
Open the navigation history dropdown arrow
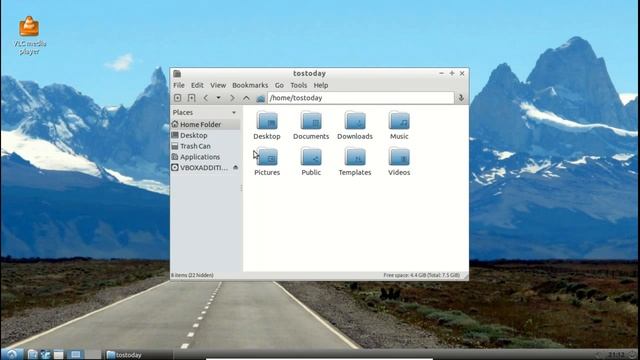click(x=218, y=98)
